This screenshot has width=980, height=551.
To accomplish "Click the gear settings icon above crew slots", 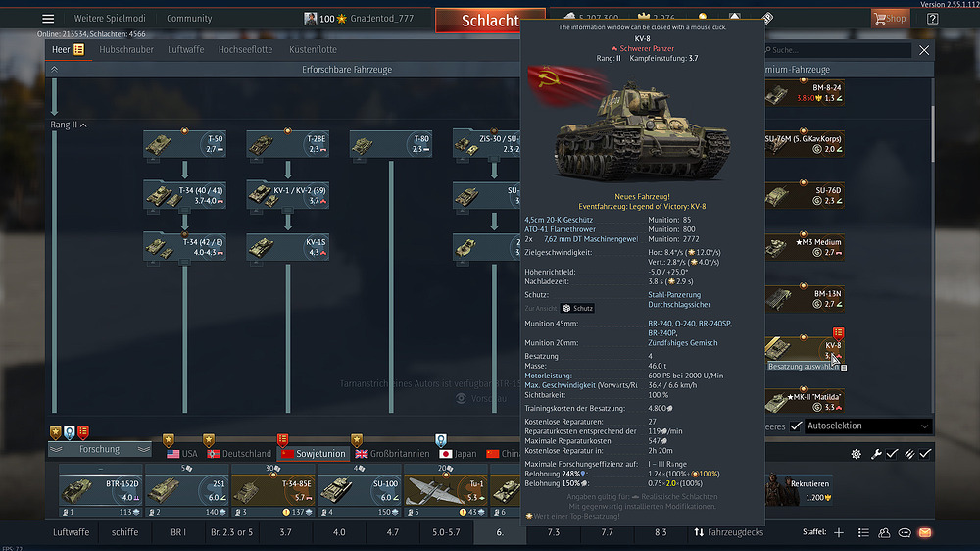I will [856, 454].
